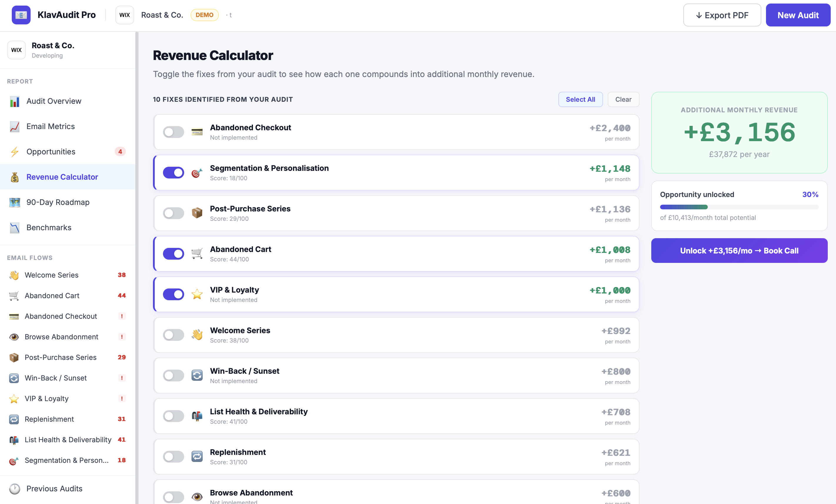Click the Win-Back / Sunset icon in fixes list
The image size is (836, 504).
[x=197, y=376]
